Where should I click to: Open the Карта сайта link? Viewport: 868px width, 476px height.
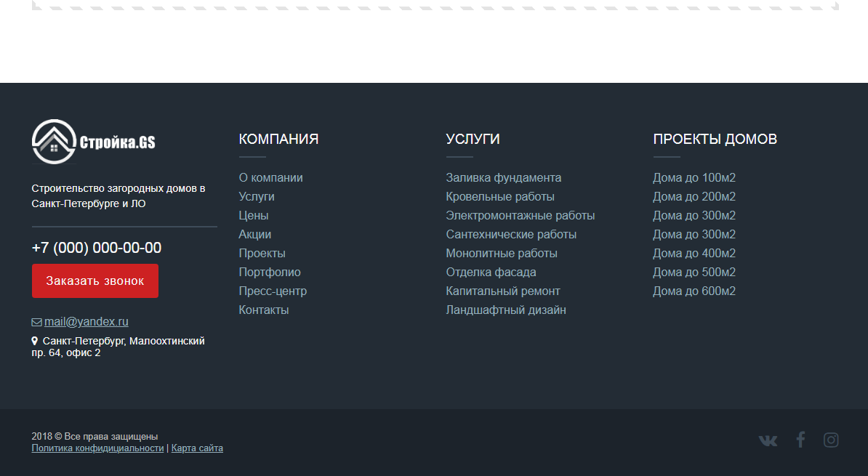pos(197,448)
